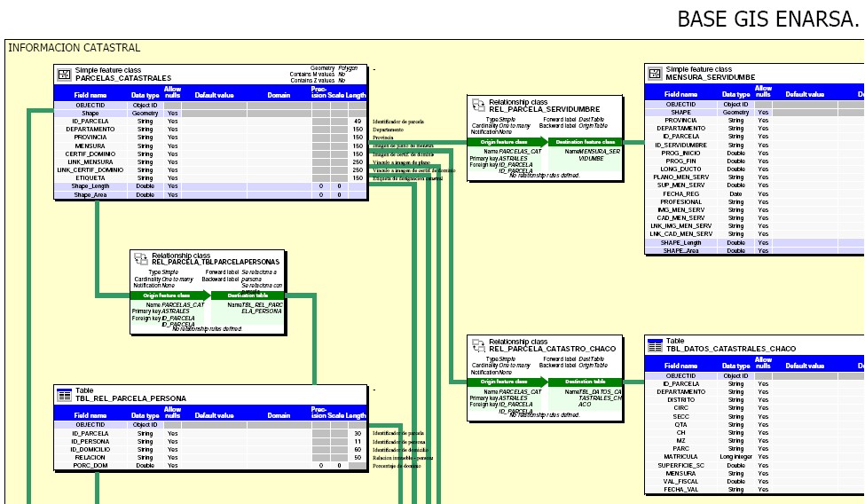Click the IMG_MEN_SERV field row
865x504 pixels.
click(x=755, y=210)
